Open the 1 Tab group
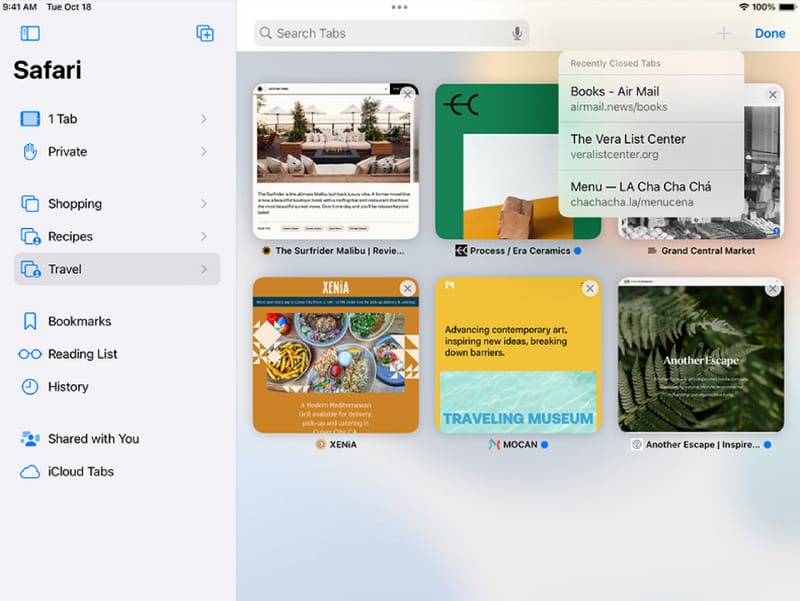 [117, 119]
